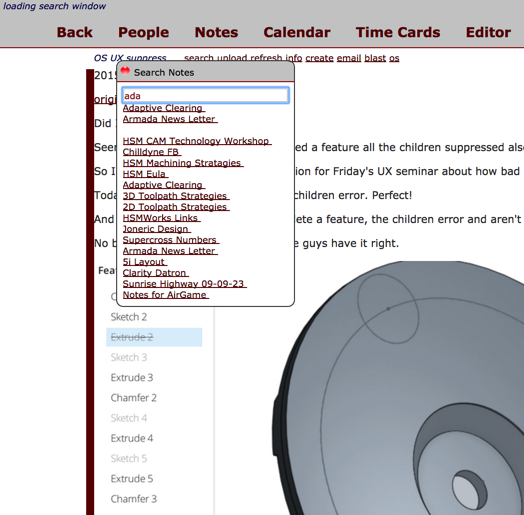The image size is (524, 515).
Task: Select Extrude 3 feature
Action: tap(132, 378)
